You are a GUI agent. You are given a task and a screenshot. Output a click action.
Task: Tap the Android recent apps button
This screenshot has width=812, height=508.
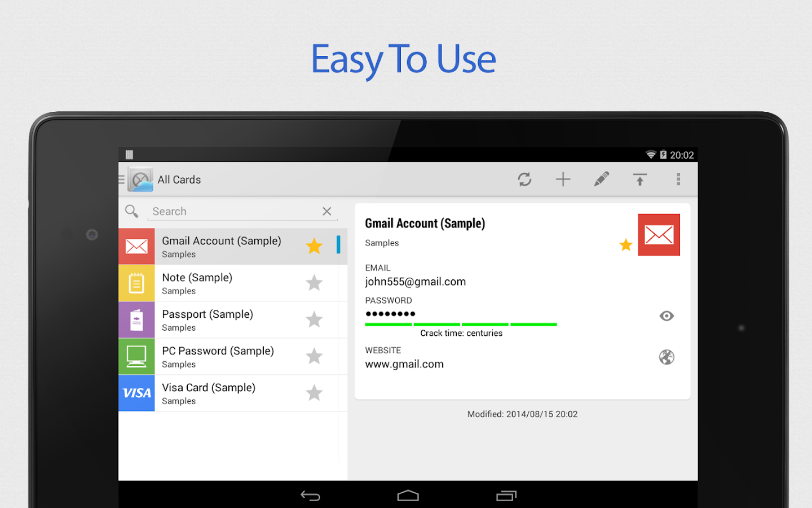[x=506, y=496]
